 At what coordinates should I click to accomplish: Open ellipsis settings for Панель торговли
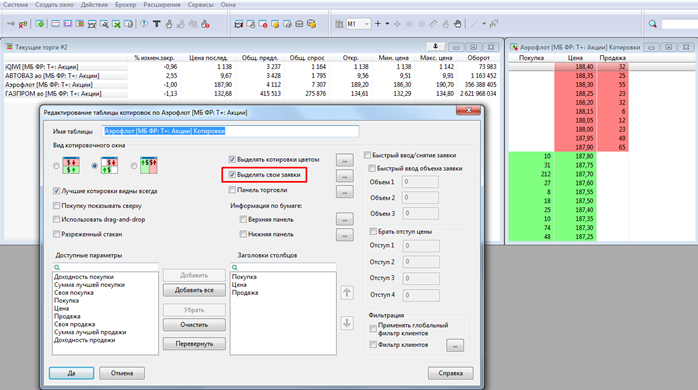(x=345, y=192)
